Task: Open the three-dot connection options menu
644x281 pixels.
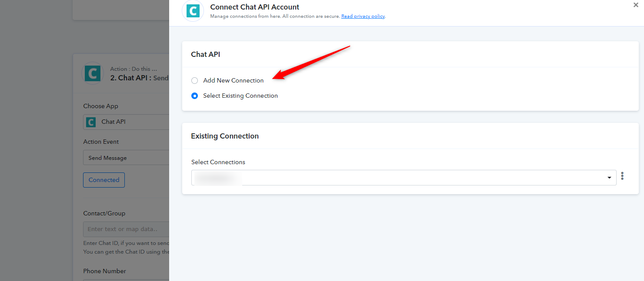Action: pos(622,176)
